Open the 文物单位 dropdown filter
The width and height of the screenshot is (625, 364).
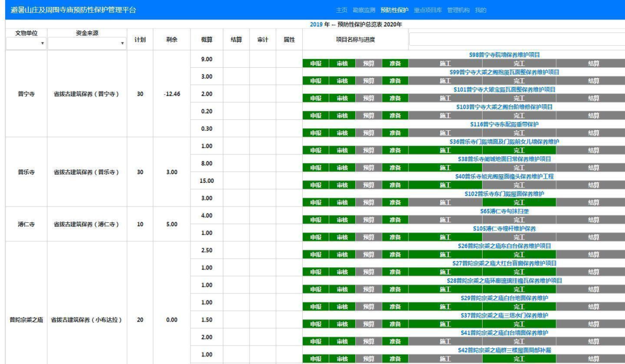[x=26, y=43]
